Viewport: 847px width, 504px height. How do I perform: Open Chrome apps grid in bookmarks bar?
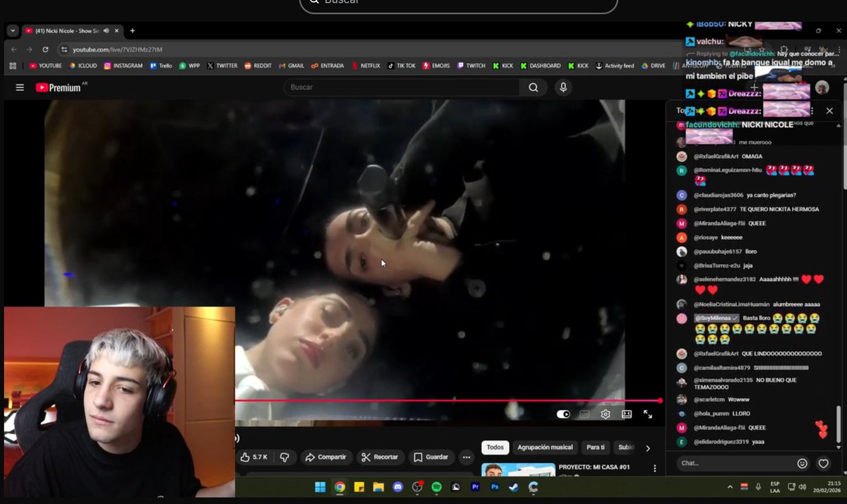13,66
